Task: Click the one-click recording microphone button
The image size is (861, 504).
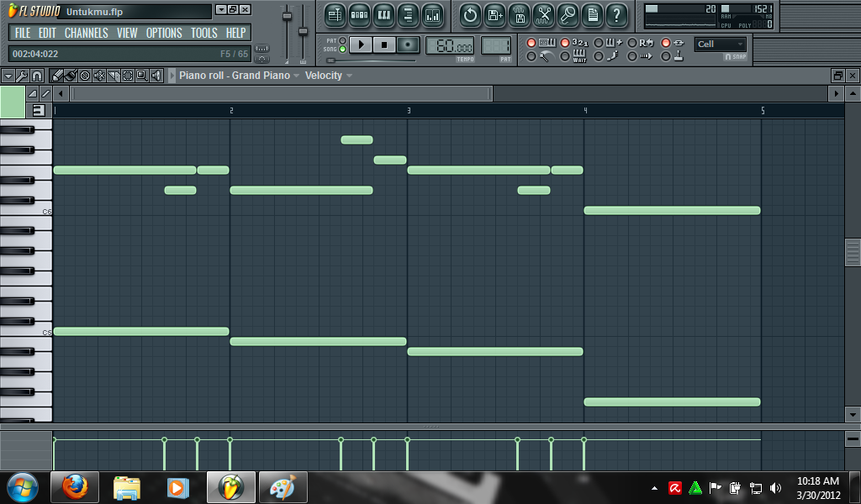Action: (x=568, y=15)
